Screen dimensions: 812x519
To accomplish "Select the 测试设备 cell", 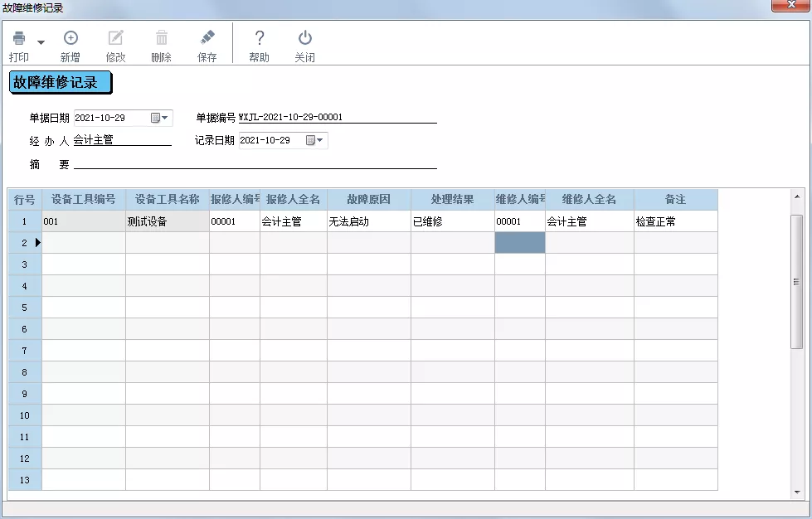I will click(168, 221).
